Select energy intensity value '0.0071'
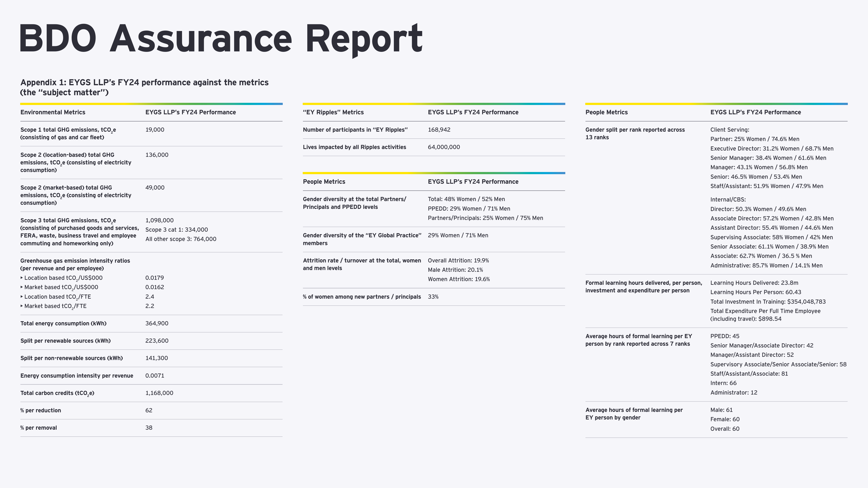868x488 pixels. [x=155, y=375]
